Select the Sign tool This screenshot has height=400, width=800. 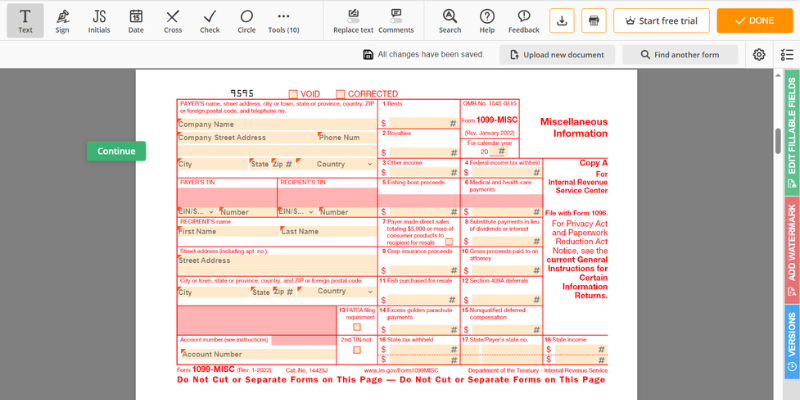click(x=62, y=20)
